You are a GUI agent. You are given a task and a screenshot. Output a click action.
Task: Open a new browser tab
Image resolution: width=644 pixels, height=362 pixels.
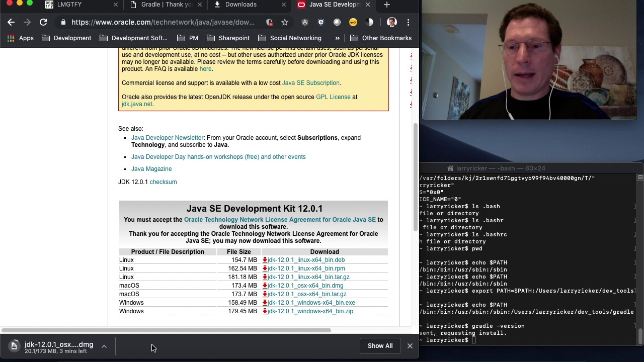[x=386, y=5]
